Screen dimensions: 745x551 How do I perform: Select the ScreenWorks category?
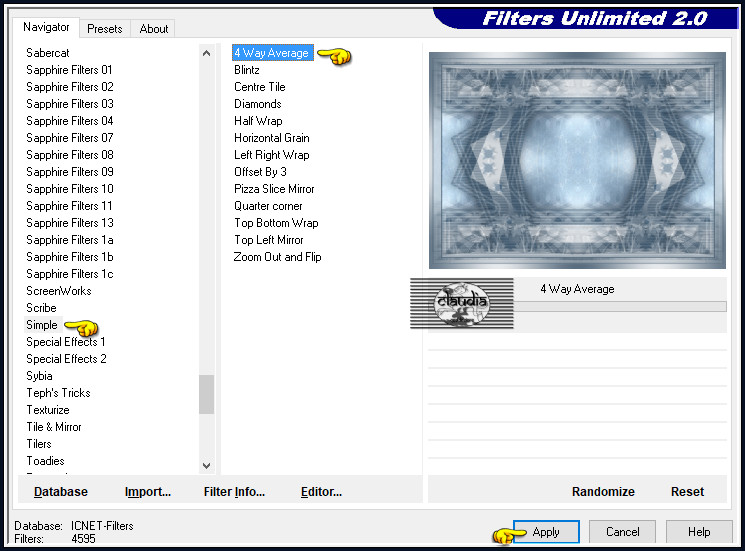click(x=59, y=291)
